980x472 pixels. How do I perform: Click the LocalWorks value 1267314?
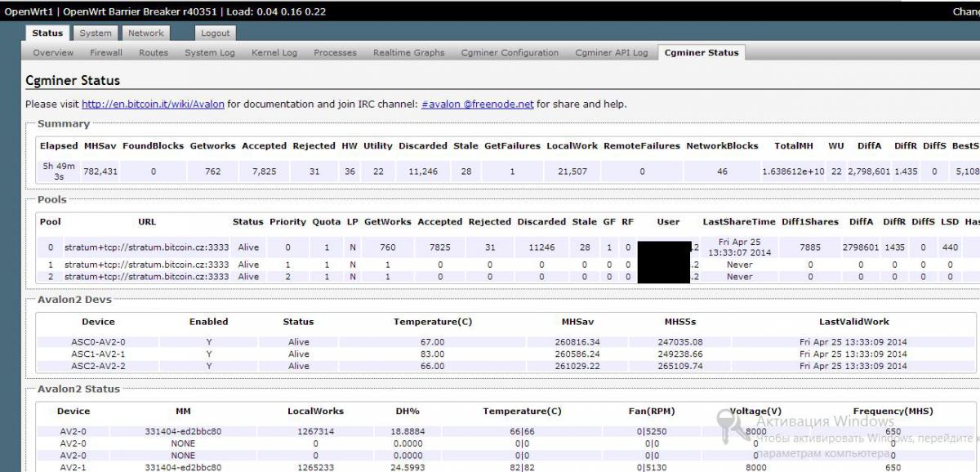point(315,431)
